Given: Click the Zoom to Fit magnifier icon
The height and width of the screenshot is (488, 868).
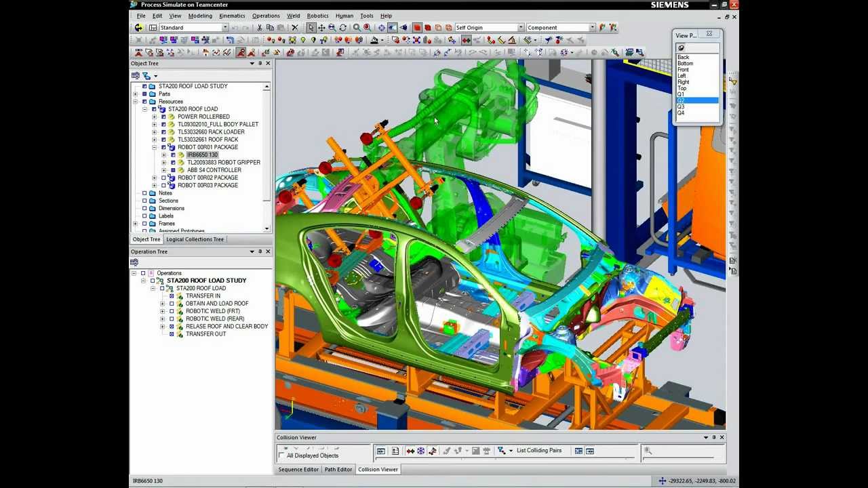Looking at the screenshot, I should (x=357, y=28).
